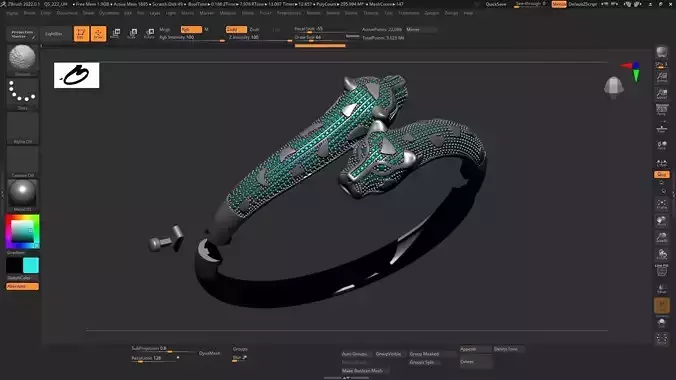Select the Rotate transform icon
Screen dimensions: 676x380
coord(149,34)
